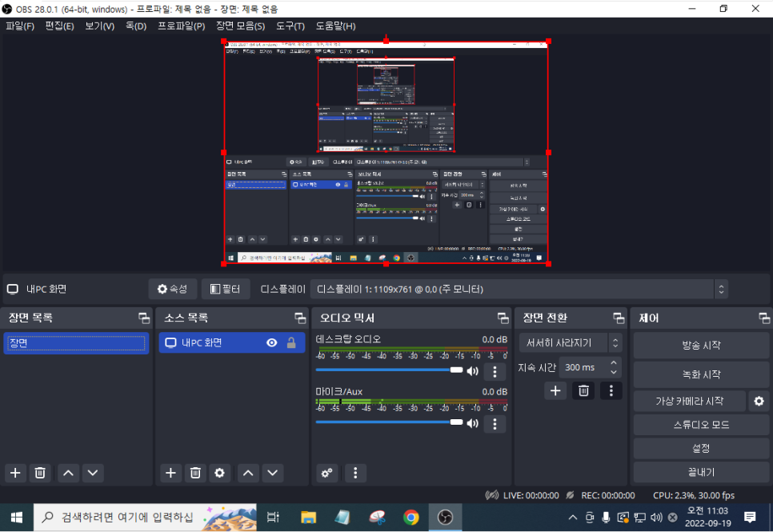773x532 pixels.
Task: Increase the 지속 시간 value by one step
Action: click(614, 363)
